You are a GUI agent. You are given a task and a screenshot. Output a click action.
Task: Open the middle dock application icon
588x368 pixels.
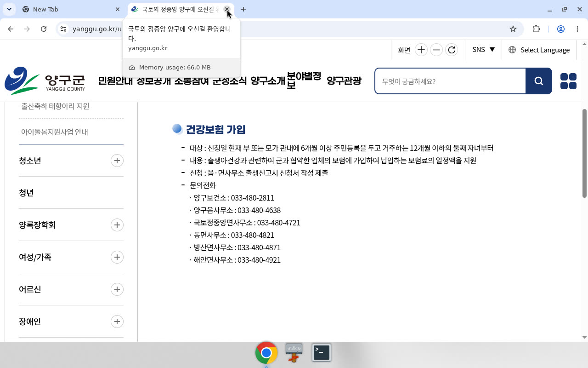pos(294,353)
